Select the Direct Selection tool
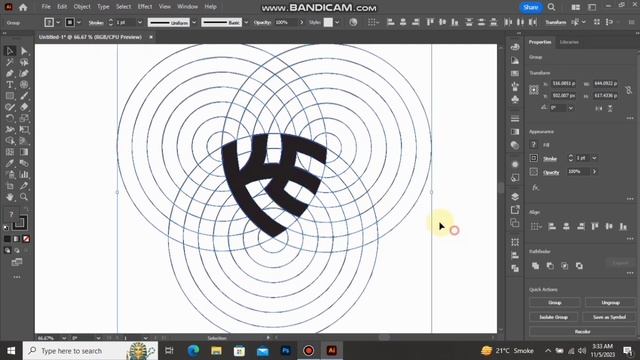Viewport: 640px width, 360px height. [x=24, y=51]
